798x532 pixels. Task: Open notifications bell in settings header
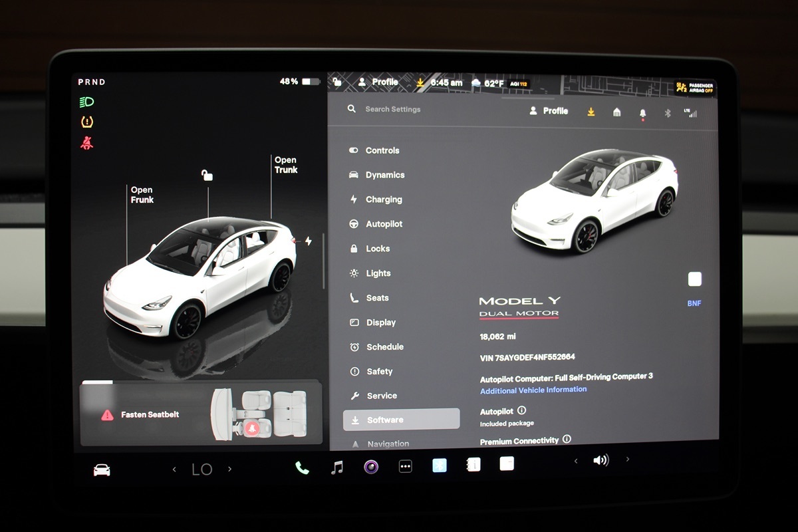pos(642,112)
